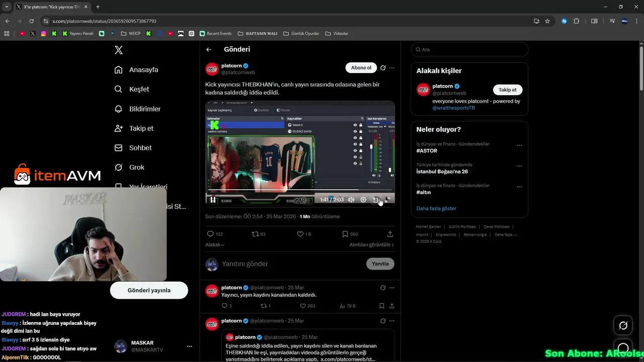
Task: Open the floating messages chat button
Action: [623, 348]
